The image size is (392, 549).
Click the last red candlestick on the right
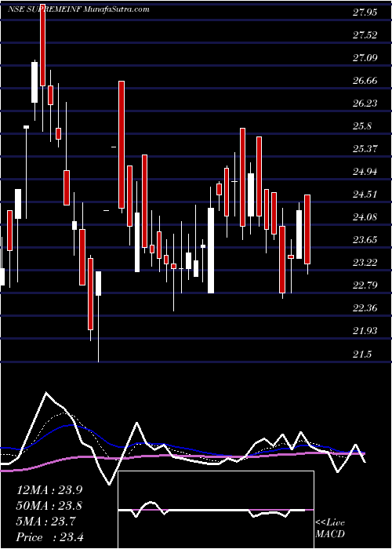pos(307,229)
